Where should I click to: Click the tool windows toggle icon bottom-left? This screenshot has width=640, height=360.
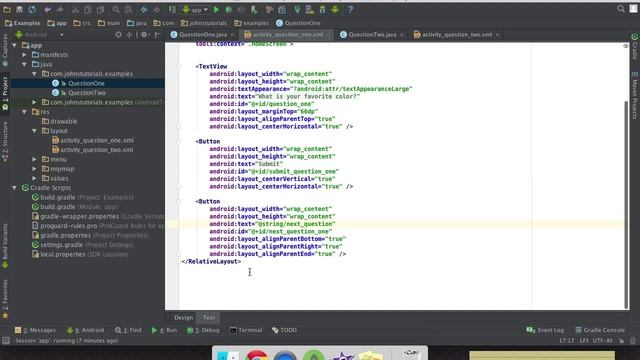coord(6,340)
